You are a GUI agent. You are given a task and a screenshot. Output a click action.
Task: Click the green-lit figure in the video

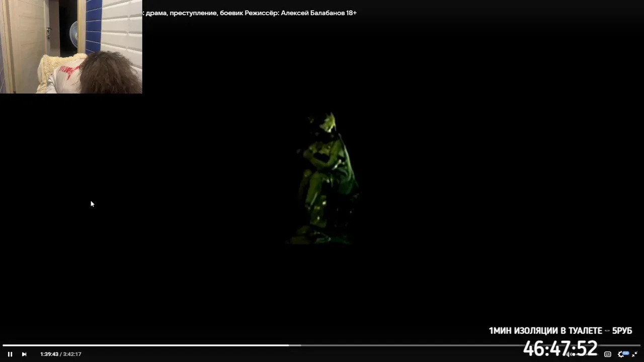click(325, 178)
